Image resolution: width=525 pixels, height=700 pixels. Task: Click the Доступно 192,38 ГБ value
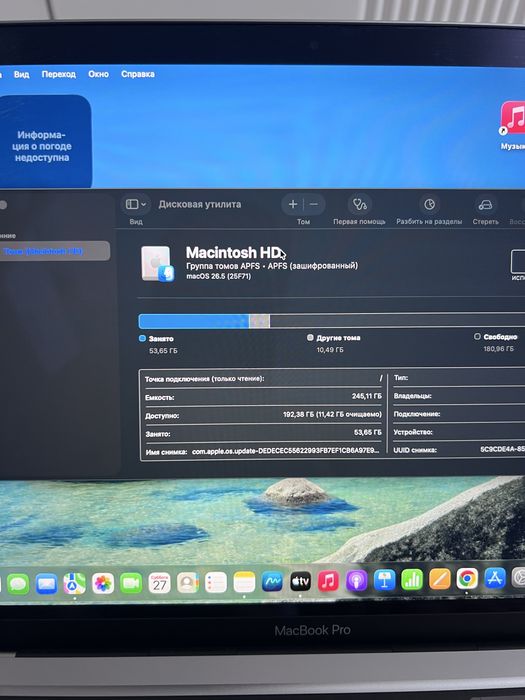[332, 415]
